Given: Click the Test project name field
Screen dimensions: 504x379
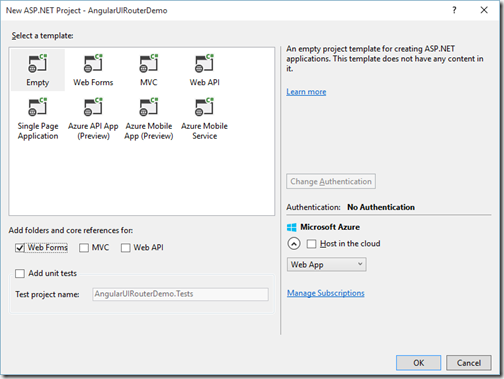Looking at the screenshot, I should pyautogui.click(x=180, y=294).
